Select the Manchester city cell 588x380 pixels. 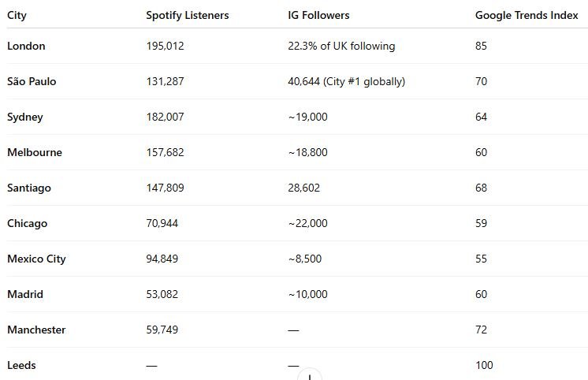[x=36, y=330]
